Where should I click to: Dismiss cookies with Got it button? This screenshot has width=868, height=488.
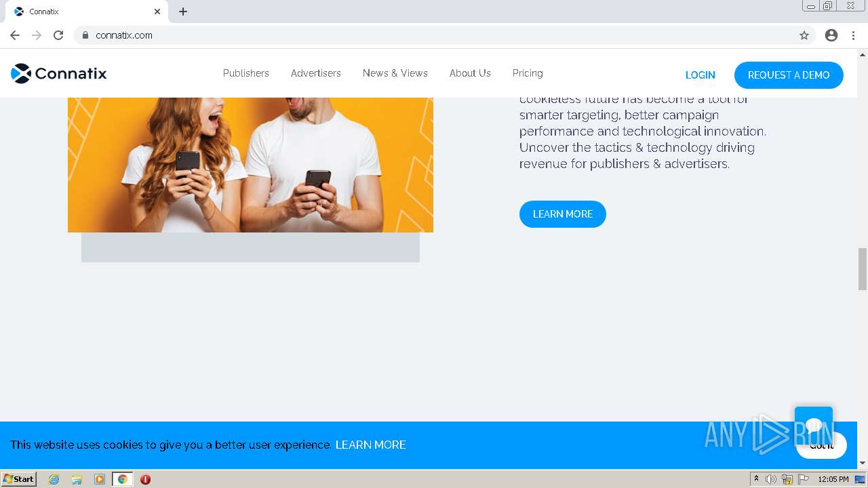821,445
